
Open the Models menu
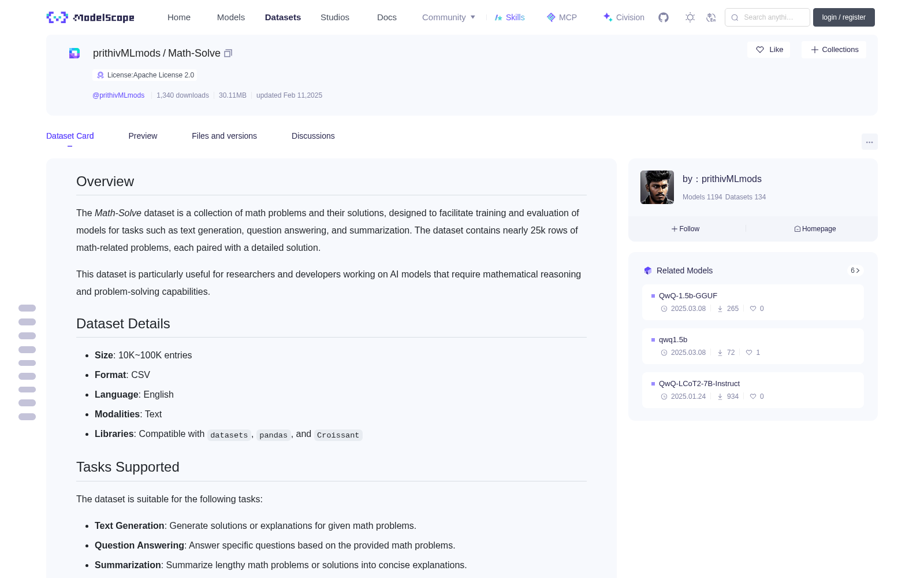tap(231, 17)
